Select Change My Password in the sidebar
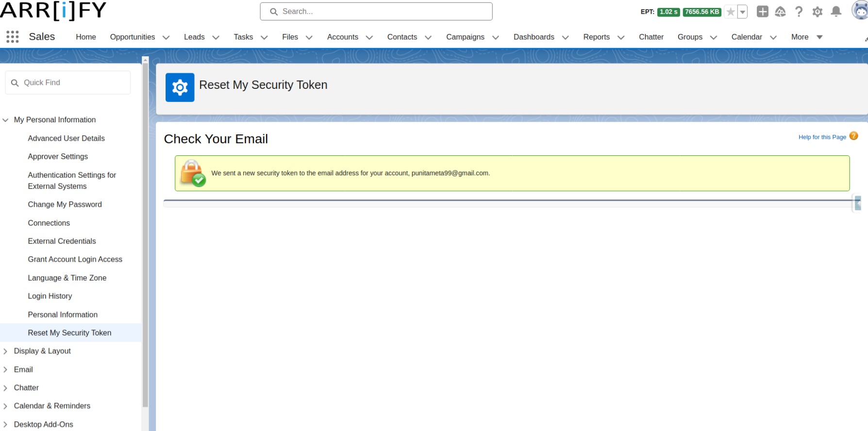This screenshot has height=431, width=868. 65,204
